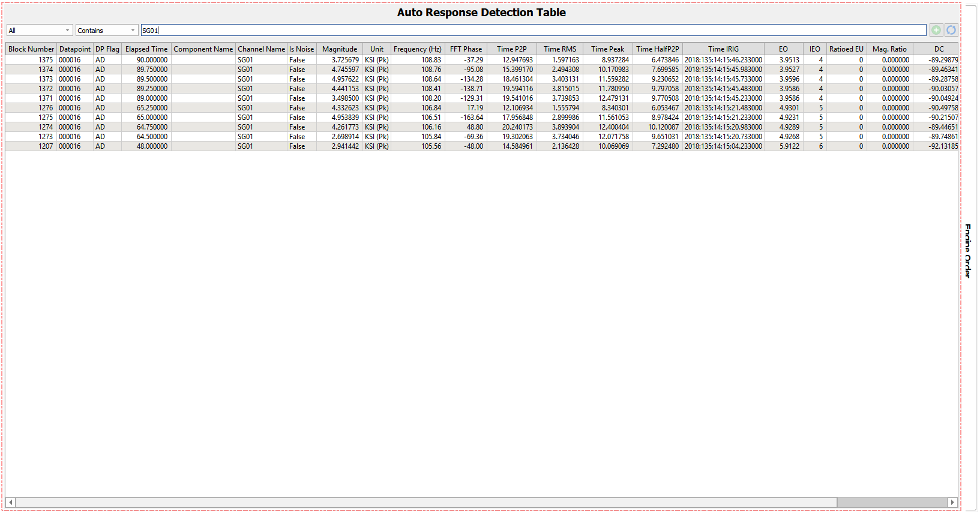The height and width of the screenshot is (514, 980).
Task: Select block number cell 1371
Action: coord(31,98)
